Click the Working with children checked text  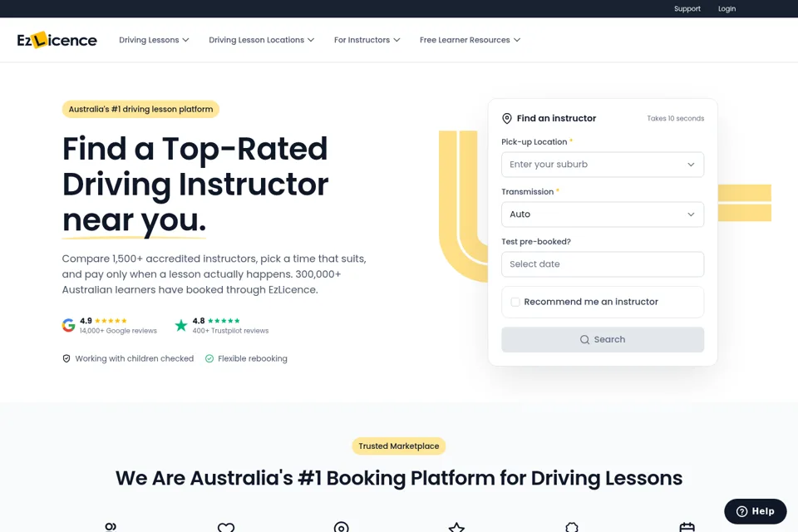click(x=135, y=358)
